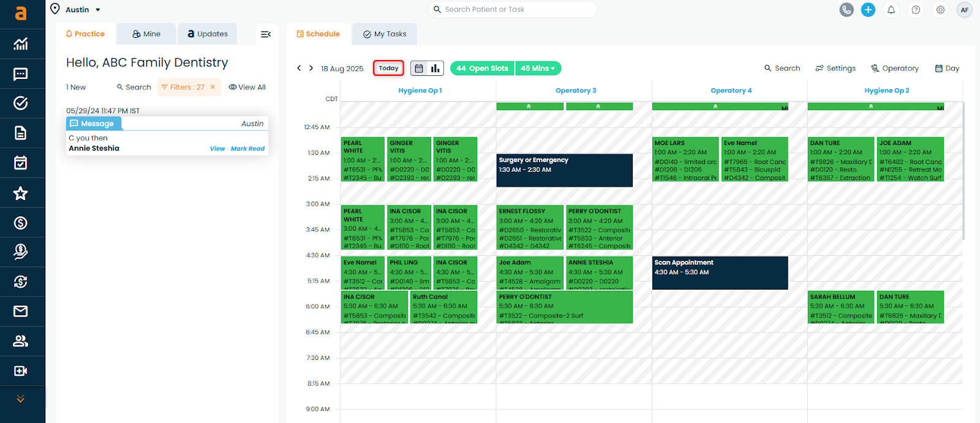Click the Search Patient or Task field
Image resolution: width=980 pixels, height=423 pixels.
click(513, 10)
